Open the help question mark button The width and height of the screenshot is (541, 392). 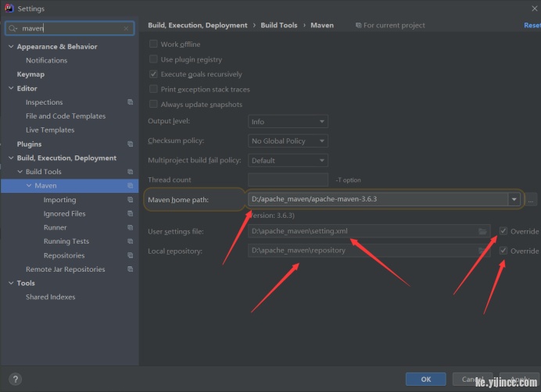pyautogui.click(x=15, y=380)
